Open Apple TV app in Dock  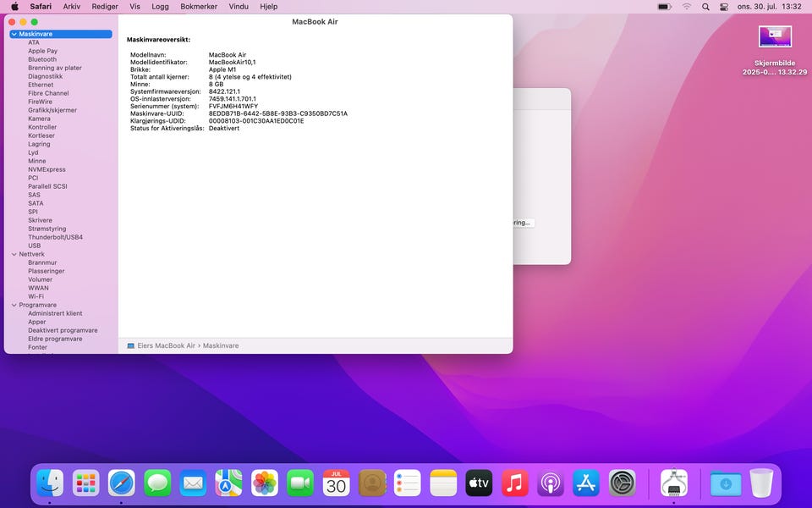point(479,483)
